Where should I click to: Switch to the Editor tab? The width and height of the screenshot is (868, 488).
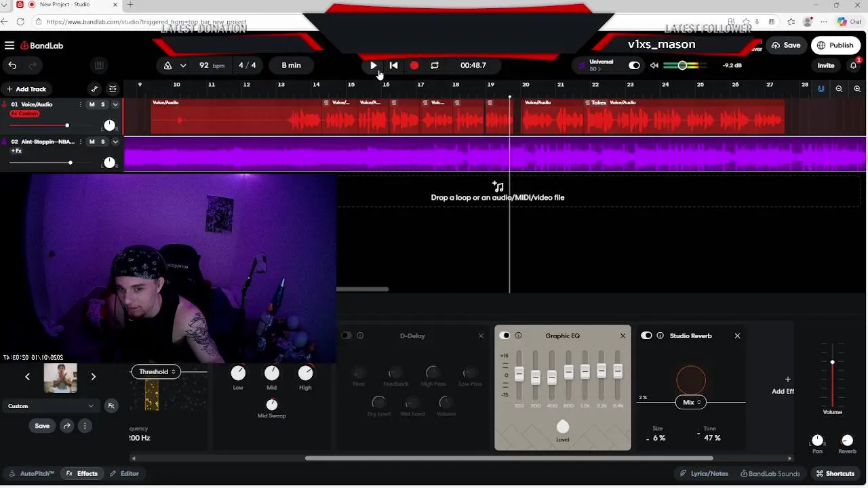(x=125, y=474)
